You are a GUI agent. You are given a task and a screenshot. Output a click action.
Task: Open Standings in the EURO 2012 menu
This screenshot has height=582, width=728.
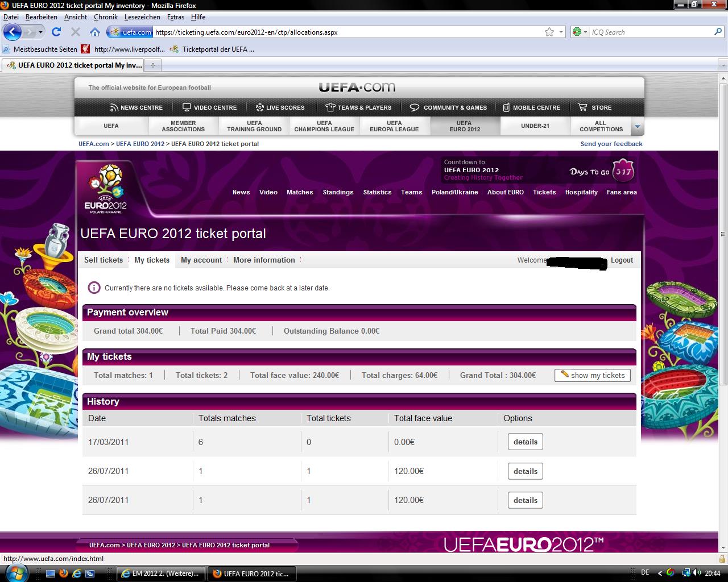coord(338,192)
